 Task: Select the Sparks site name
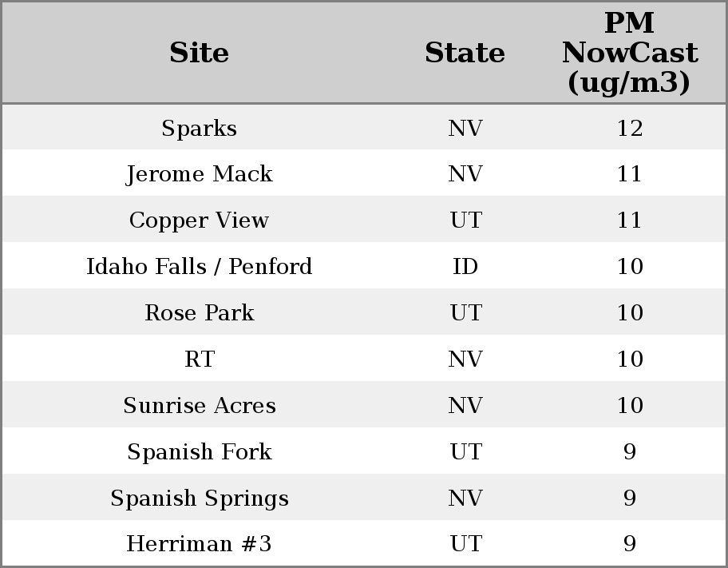point(199,128)
